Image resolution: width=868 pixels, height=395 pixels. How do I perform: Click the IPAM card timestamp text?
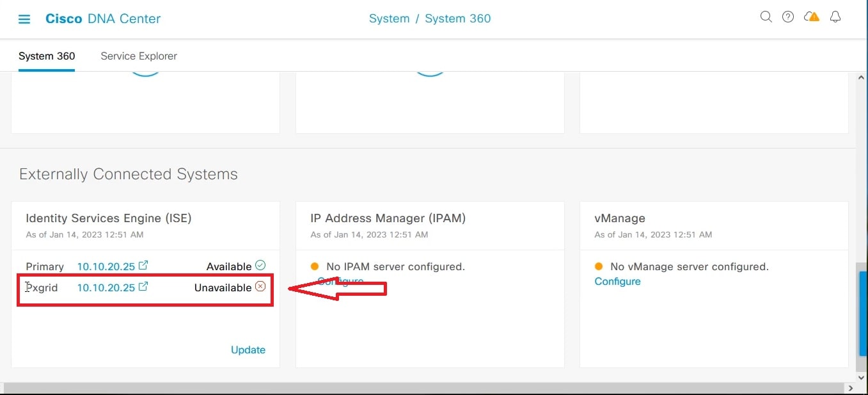coord(369,234)
